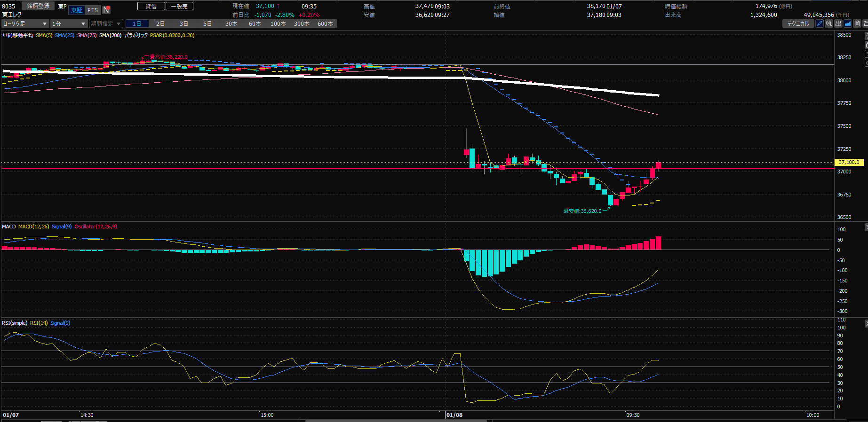Open the テクニカル settings button
The width and height of the screenshot is (868, 422).
click(798, 23)
